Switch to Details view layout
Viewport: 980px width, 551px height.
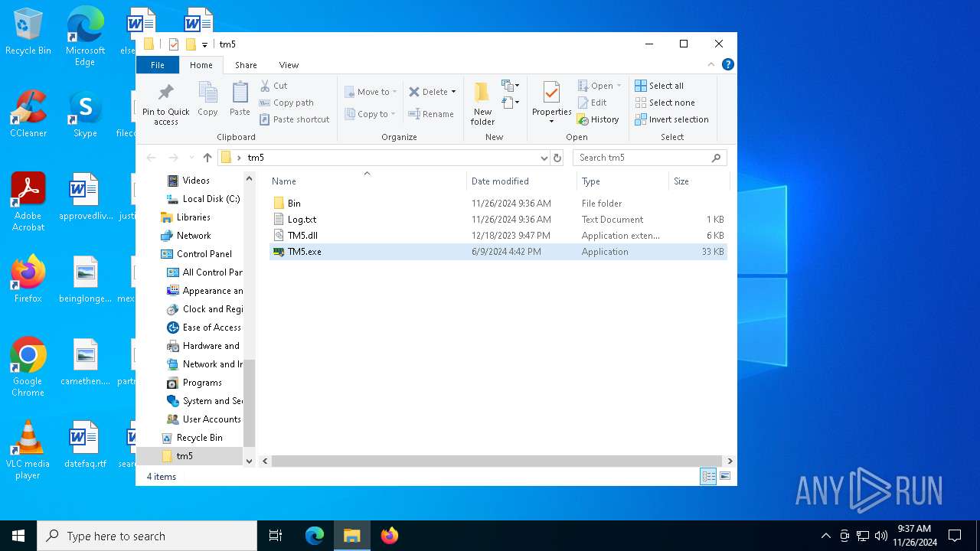click(708, 476)
